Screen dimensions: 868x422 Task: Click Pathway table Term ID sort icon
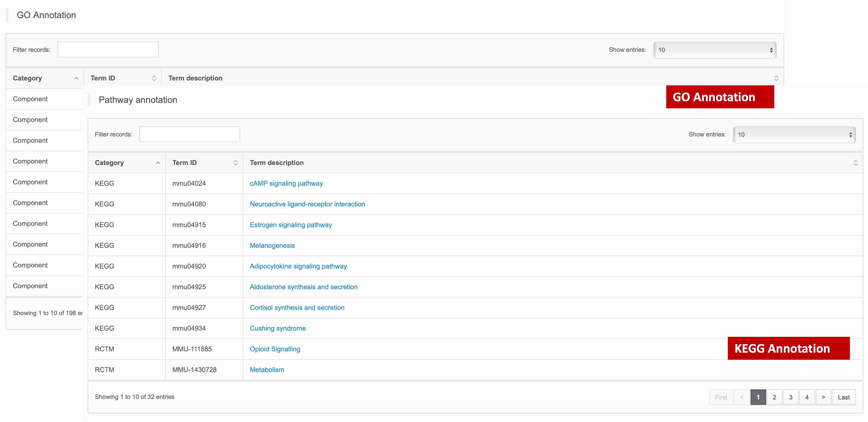click(x=235, y=163)
